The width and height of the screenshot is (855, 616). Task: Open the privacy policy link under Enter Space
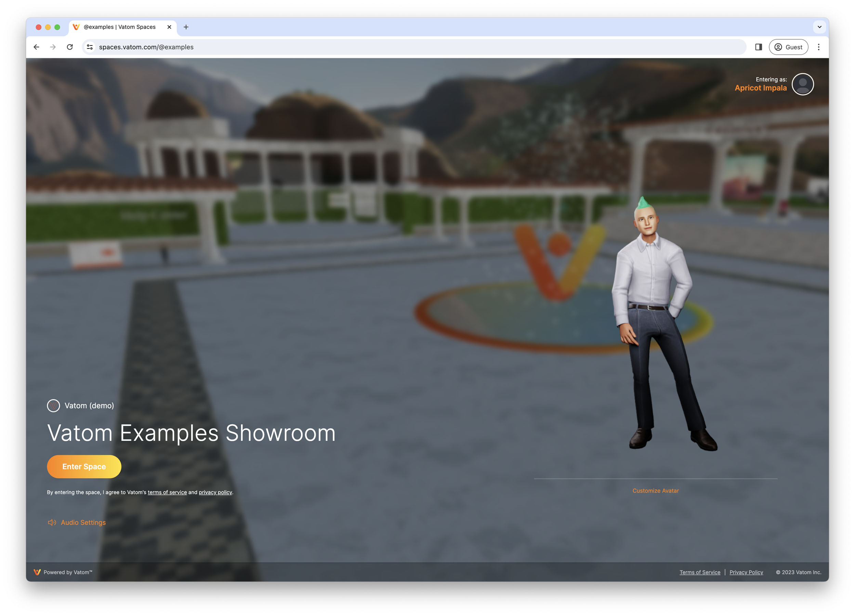[x=215, y=492]
